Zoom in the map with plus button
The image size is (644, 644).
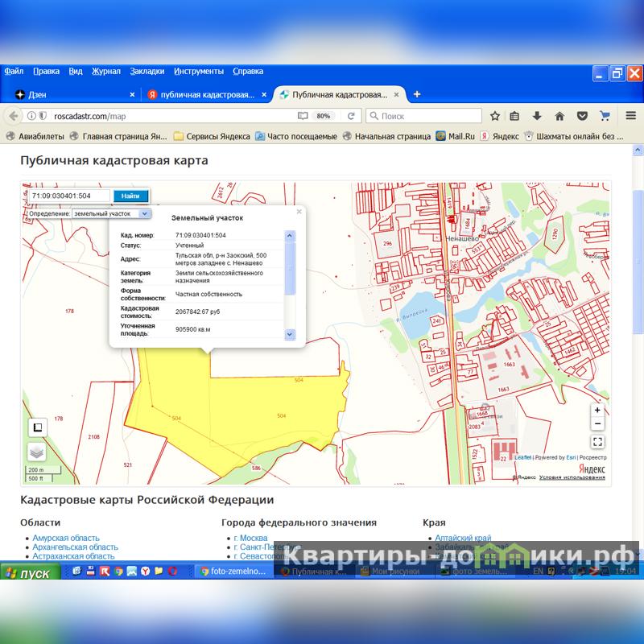(597, 410)
